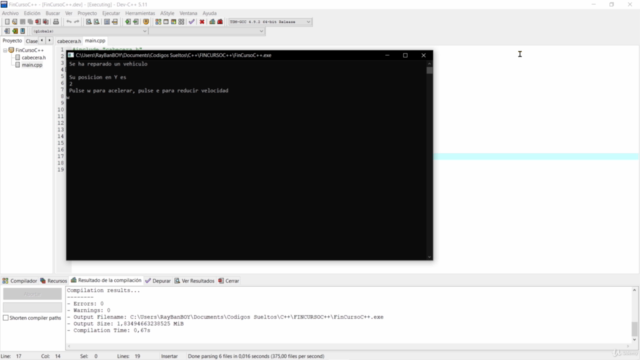Open the Compilador bottom tab
The width and height of the screenshot is (640, 360).
20,281
